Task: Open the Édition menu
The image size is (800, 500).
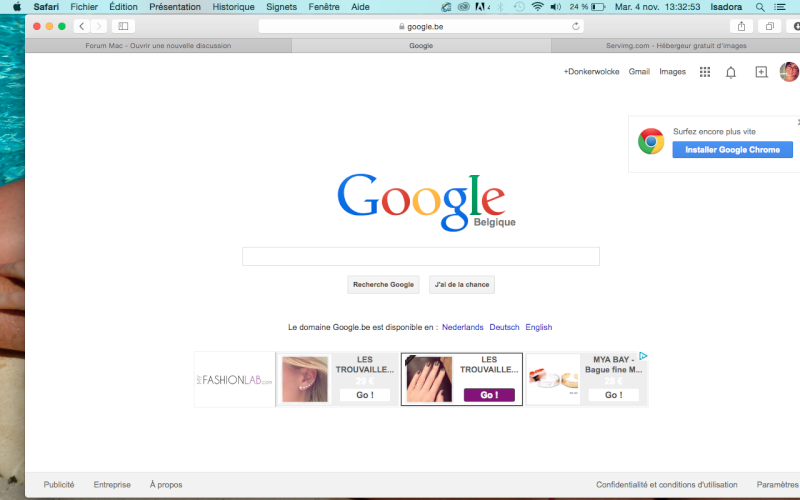Action: 123,7
